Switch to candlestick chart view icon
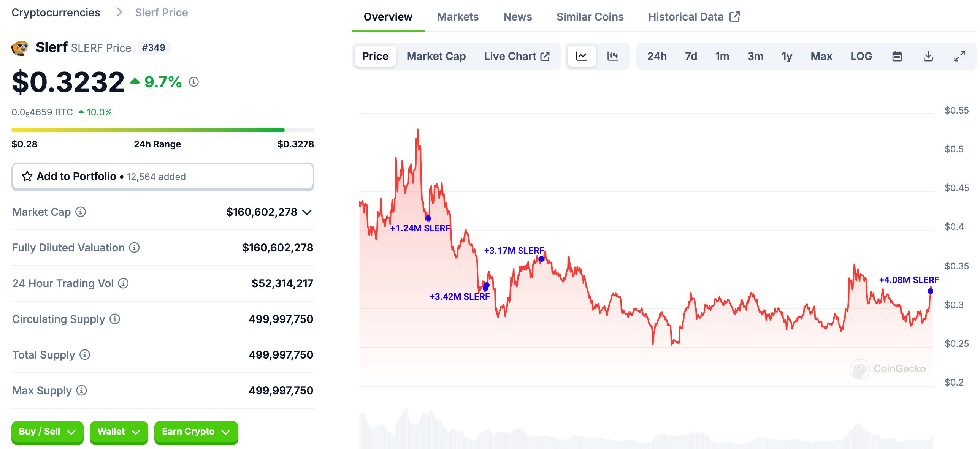This screenshot has width=980, height=449. (x=612, y=56)
